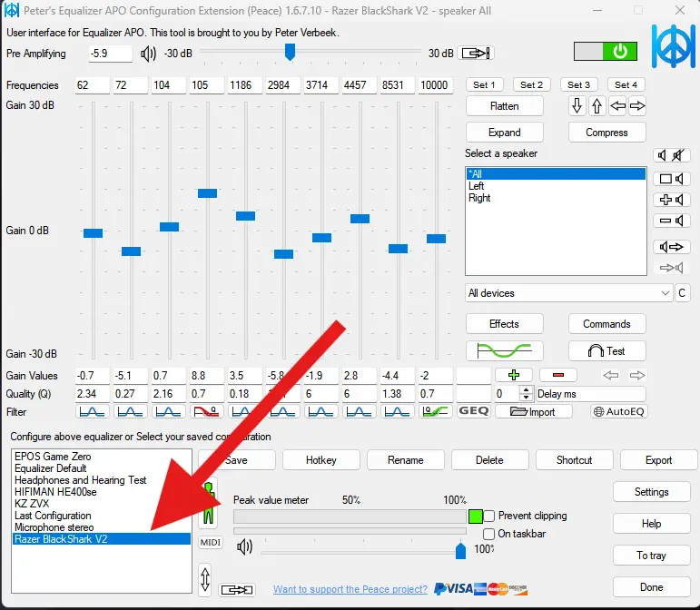
Task: Click the Pre Amplifying slider handle
Action: click(291, 52)
